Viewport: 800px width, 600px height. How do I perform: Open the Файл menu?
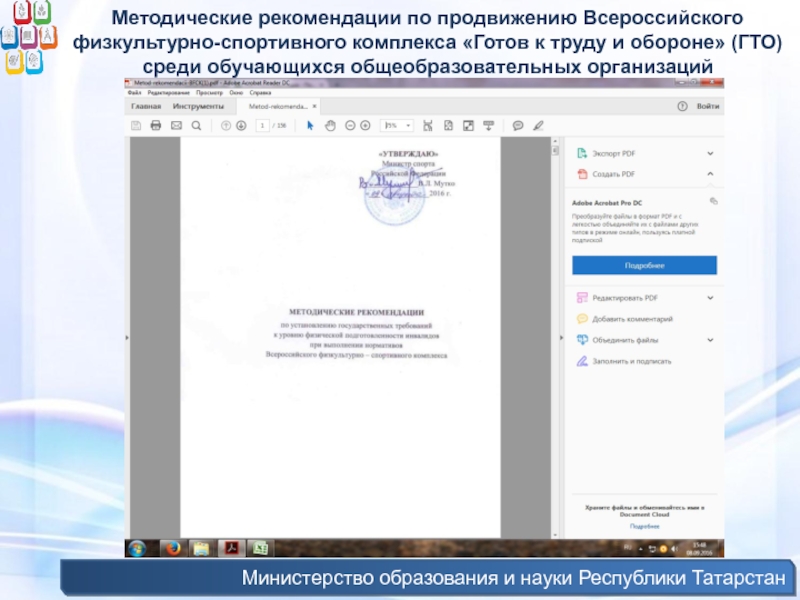click(134, 92)
